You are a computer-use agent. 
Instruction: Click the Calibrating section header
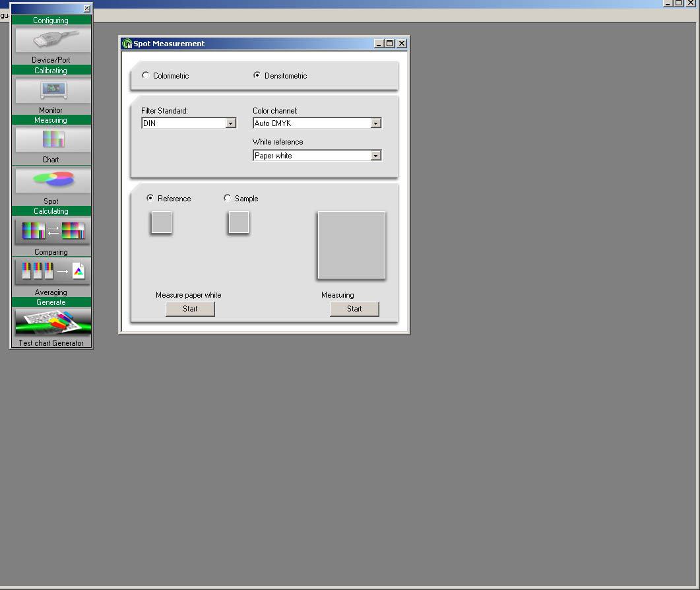(x=51, y=70)
